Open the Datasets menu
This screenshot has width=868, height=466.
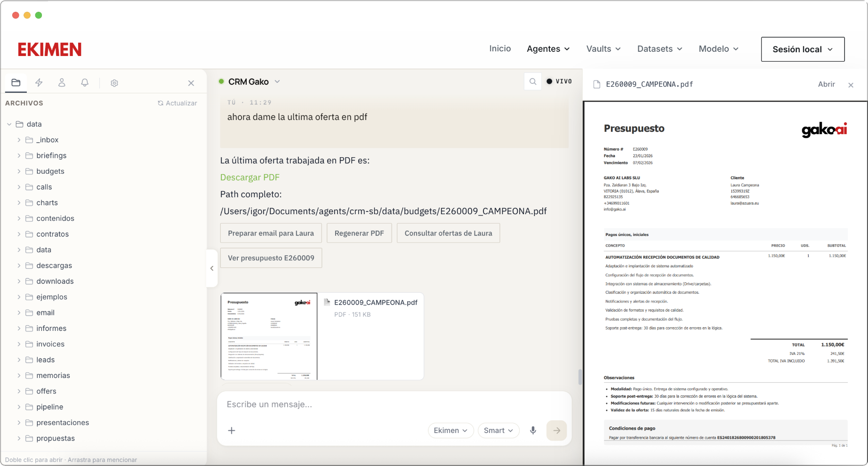click(x=660, y=49)
